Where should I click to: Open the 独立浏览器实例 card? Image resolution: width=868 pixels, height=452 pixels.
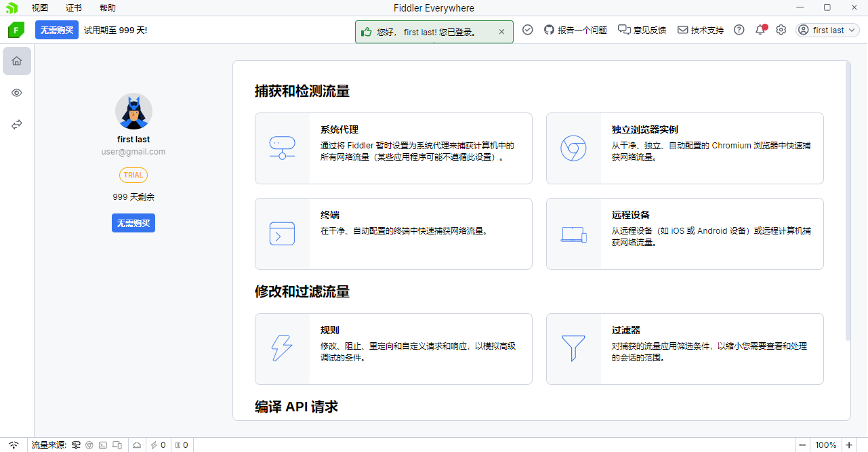pos(685,148)
